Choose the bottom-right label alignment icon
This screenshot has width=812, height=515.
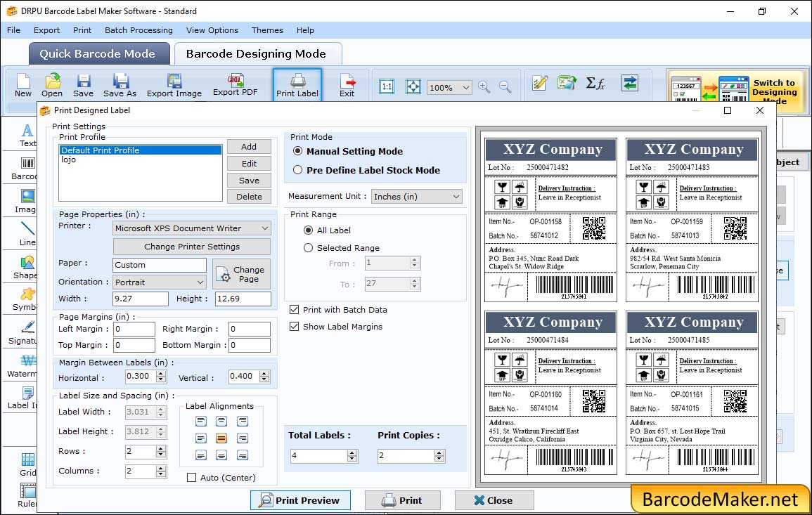pyautogui.click(x=243, y=455)
